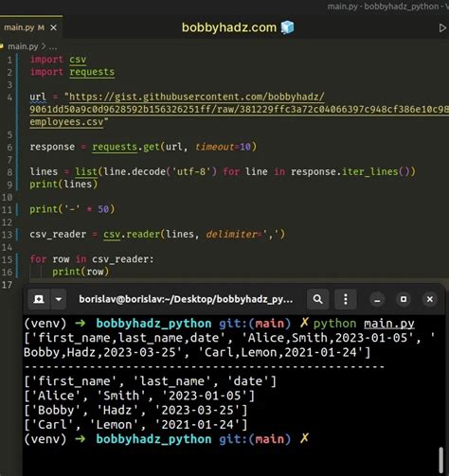The width and height of the screenshot is (449, 476).
Task: Click 'print(row)' on line 16
Action: [81, 272]
